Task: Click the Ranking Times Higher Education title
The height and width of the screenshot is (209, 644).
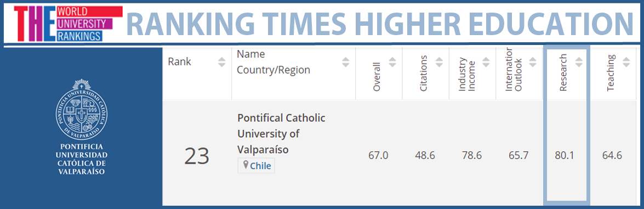Action: coord(379,24)
